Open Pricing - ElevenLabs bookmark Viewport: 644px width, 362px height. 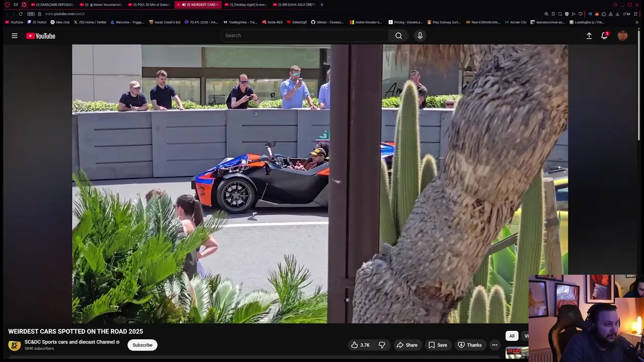[x=406, y=22]
